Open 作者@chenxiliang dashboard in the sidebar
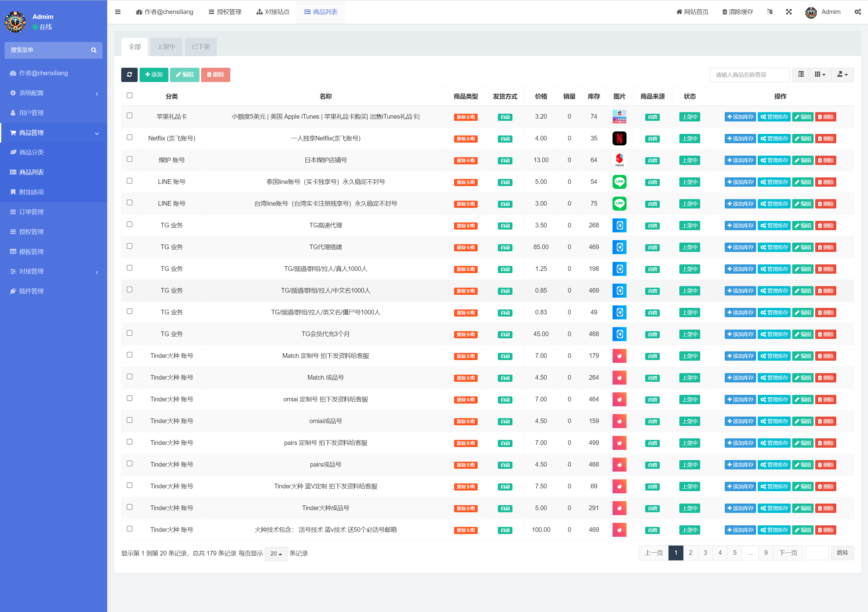Image resolution: width=868 pixels, height=612 pixels. click(53, 73)
